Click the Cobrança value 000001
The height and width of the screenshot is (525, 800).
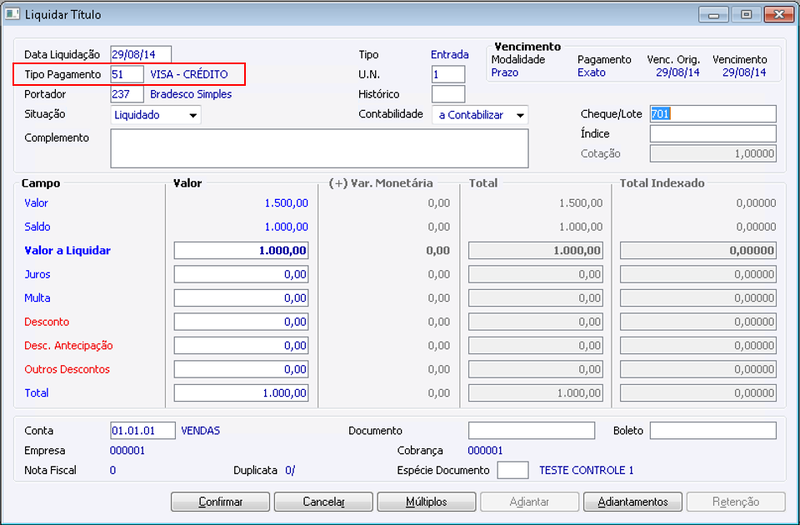(485, 451)
